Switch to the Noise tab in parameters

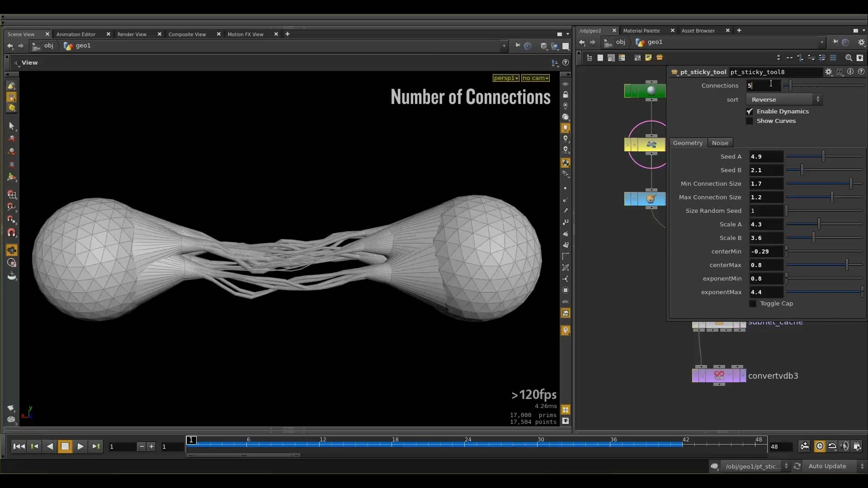[x=720, y=143]
